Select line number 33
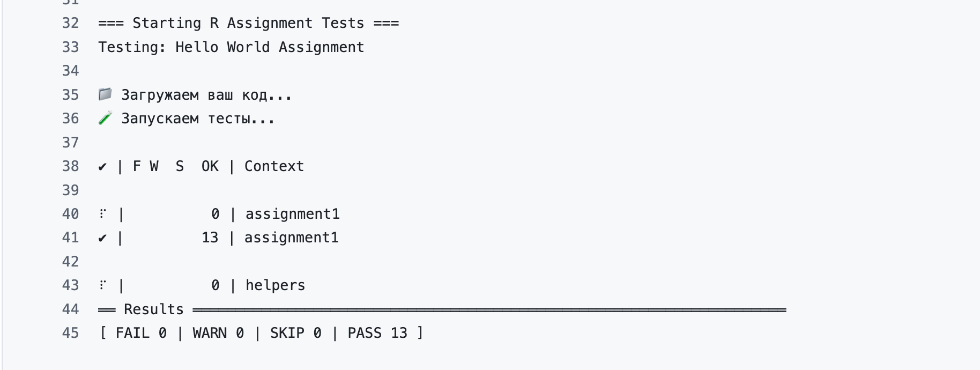 coord(70,47)
